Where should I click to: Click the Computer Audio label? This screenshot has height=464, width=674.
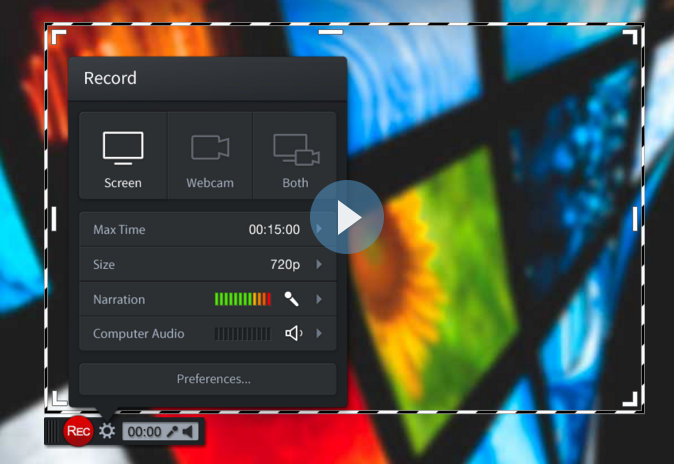tap(138, 334)
